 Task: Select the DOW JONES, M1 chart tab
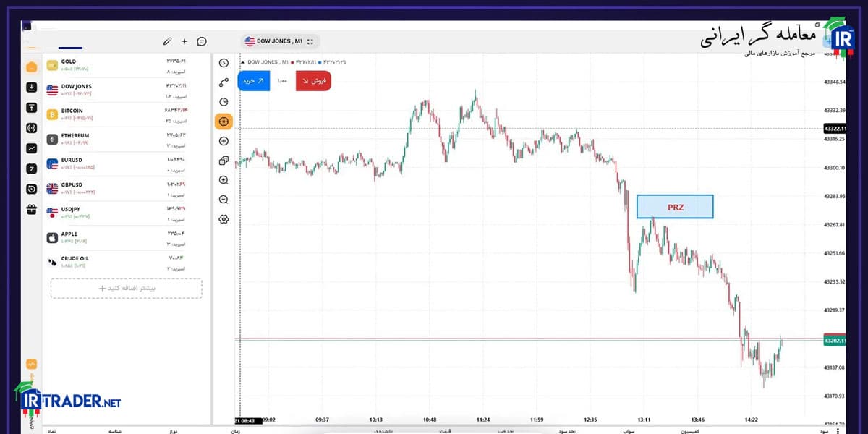click(x=280, y=42)
